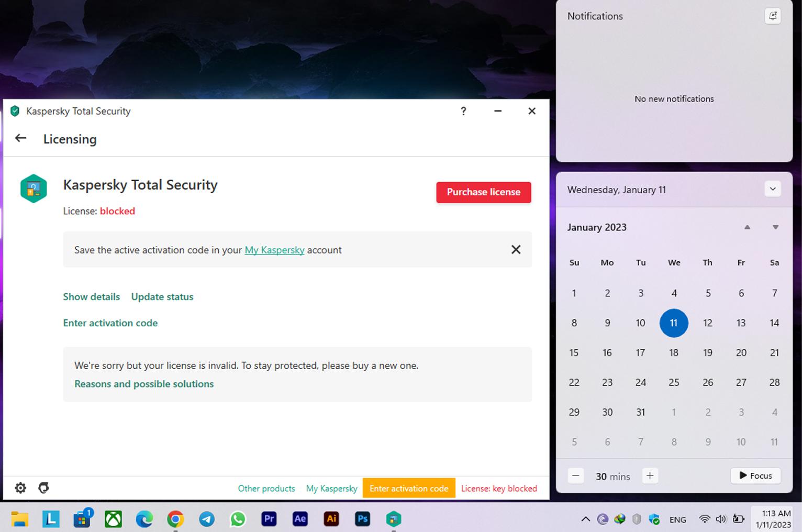Open Google Chrome from taskbar

click(x=175, y=519)
